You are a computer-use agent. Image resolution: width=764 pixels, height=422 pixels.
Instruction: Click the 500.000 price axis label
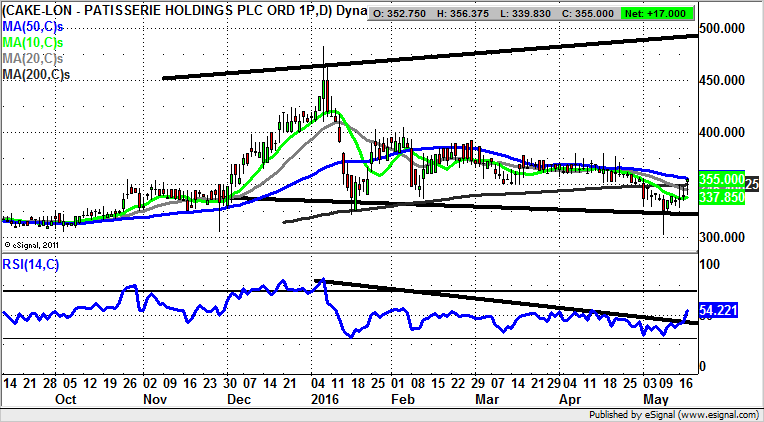click(724, 29)
